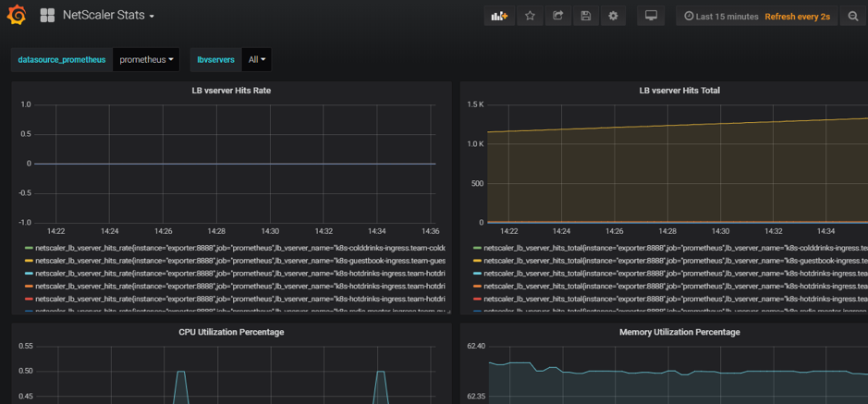Click the monitor icon to cycle view mode
This screenshot has height=404, width=868.
(x=651, y=16)
